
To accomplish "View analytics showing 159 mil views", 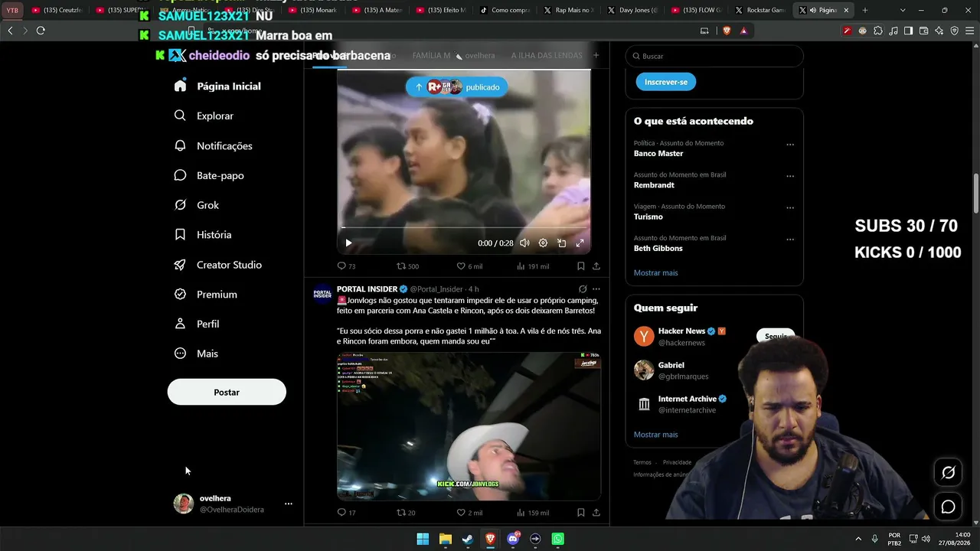I will point(533,513).
